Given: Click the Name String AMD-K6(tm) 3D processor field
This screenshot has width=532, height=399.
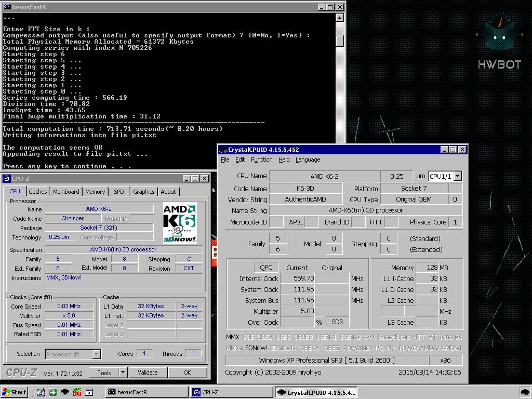Looking at the screenshot, I should pyautogui.click(x=365, y=210).
